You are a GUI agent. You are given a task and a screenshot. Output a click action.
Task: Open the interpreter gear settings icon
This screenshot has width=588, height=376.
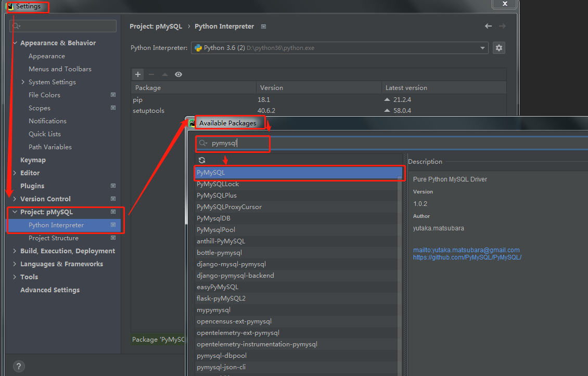pyautogui.click(x=498, y=48)
